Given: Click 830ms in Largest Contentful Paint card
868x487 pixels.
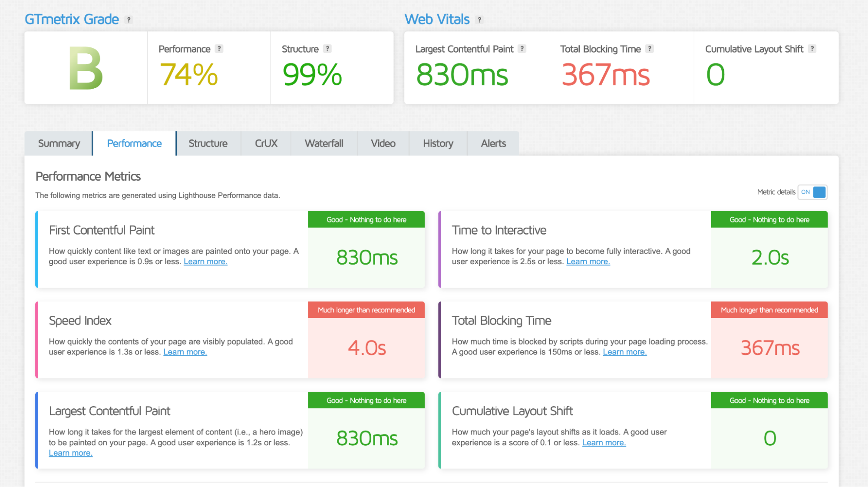Looking at the screenshot, I should point(367,438).
